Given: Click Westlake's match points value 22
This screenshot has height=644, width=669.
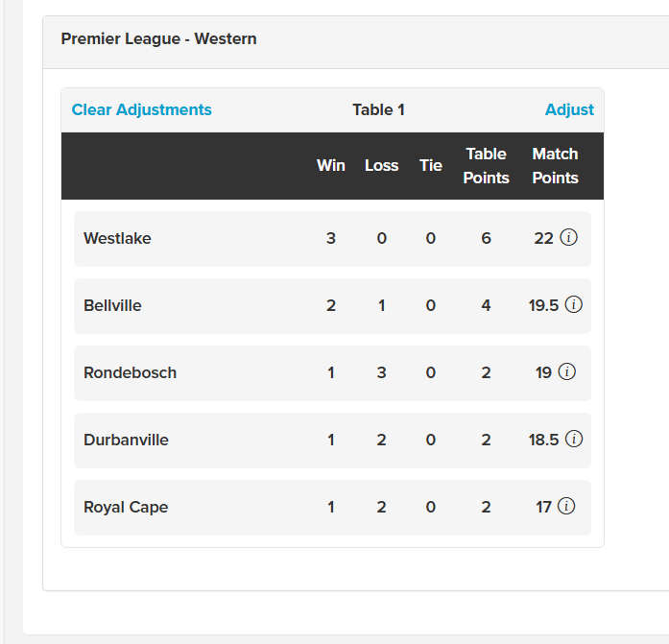Looking at the screenshot, I should coord(543,238).
